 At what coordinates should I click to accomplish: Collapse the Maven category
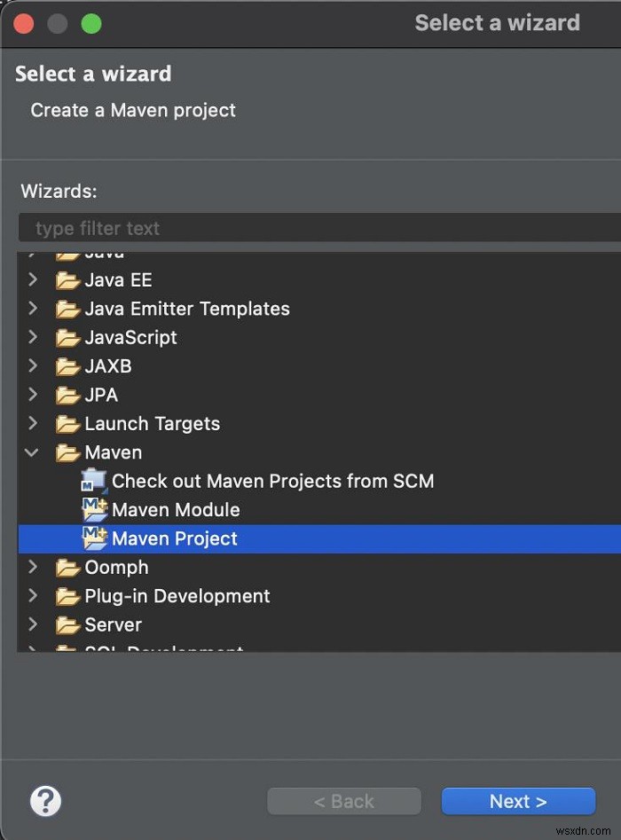pyautogui.click(x=32, y=452)
